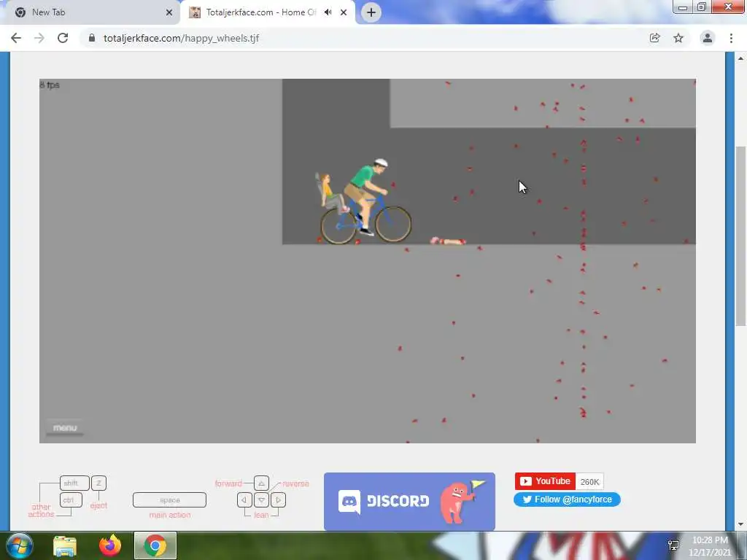Click the shift key diagram
The width and height of the screenshot is (747, 560).
(x=74, y=483)
